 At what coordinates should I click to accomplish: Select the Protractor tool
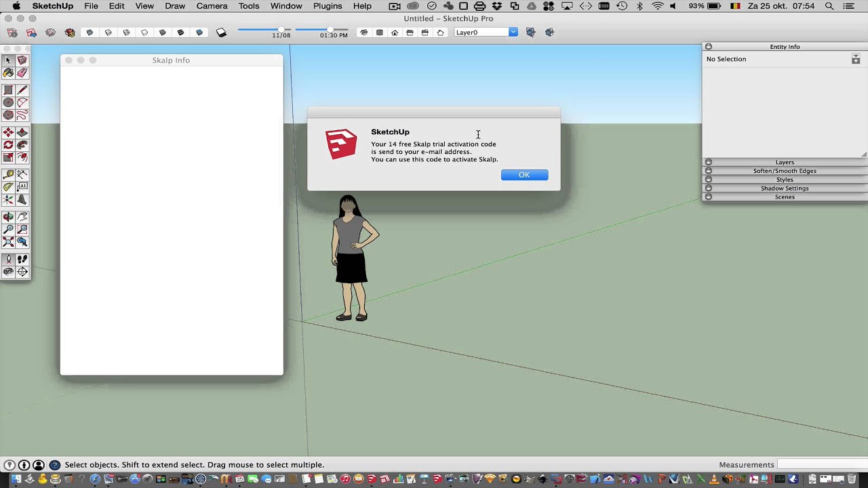[x=8, y=186]
